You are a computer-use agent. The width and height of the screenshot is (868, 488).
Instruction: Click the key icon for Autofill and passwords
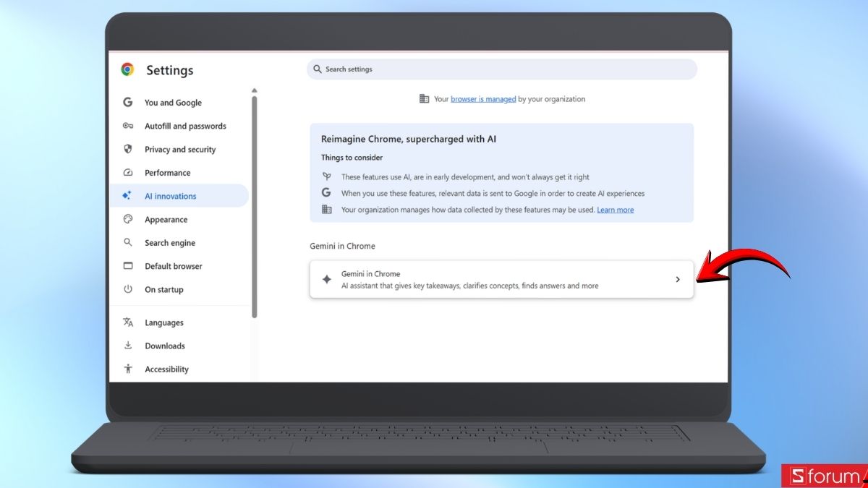click(x=128, y=126)
